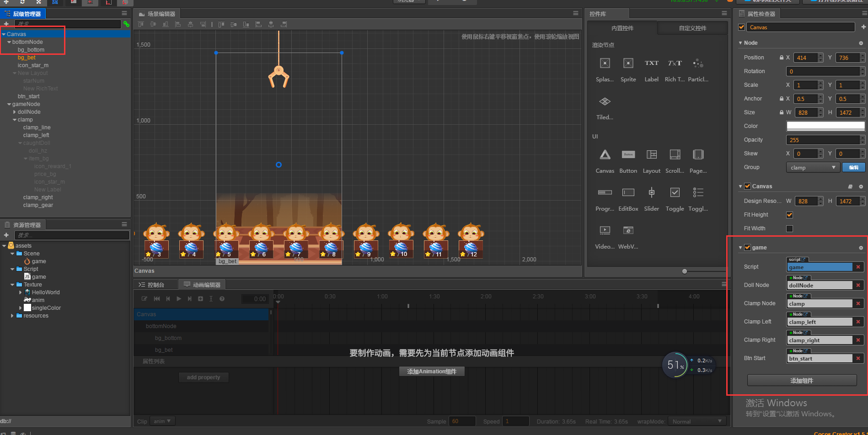The height and width of the screenshot is (435, 868).
Task: Toggle animation record mode pencil icon
Action: click(x=145, y=299)
